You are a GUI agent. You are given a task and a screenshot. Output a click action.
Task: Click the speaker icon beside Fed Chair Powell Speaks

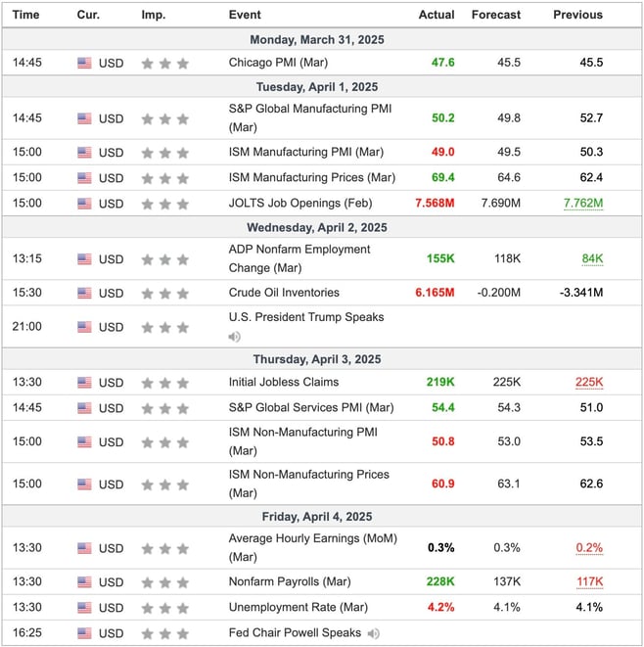[373, 633]
